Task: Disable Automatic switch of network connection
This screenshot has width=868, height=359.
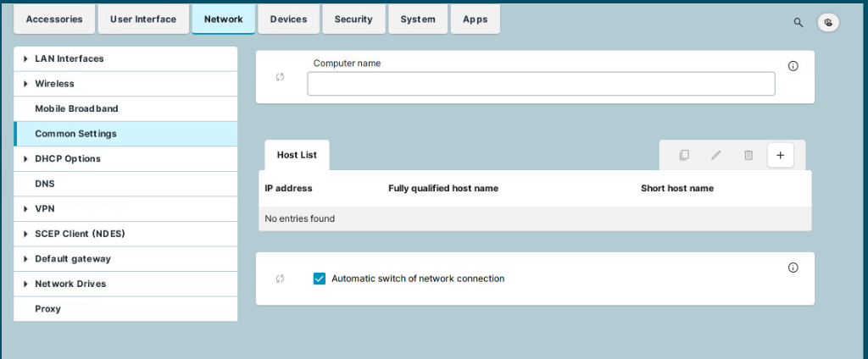Action: [320, 279]
